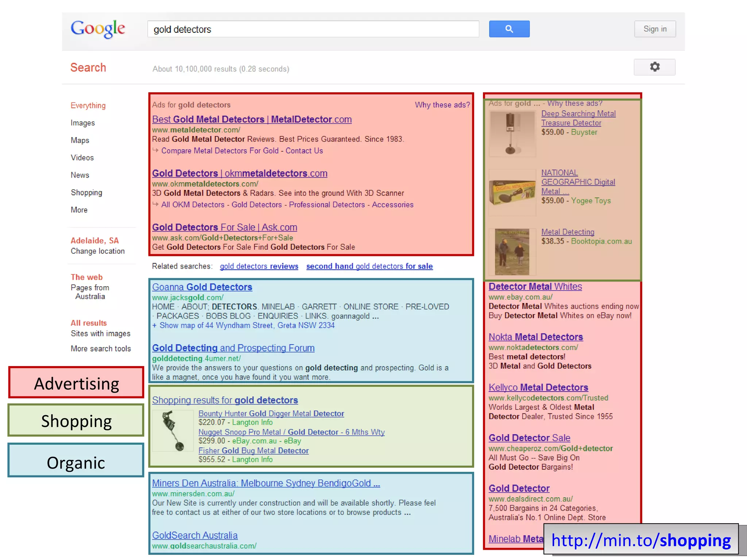Open Miners Den Australia result
This screenshot has width=747, height=560.
[266, 483]
